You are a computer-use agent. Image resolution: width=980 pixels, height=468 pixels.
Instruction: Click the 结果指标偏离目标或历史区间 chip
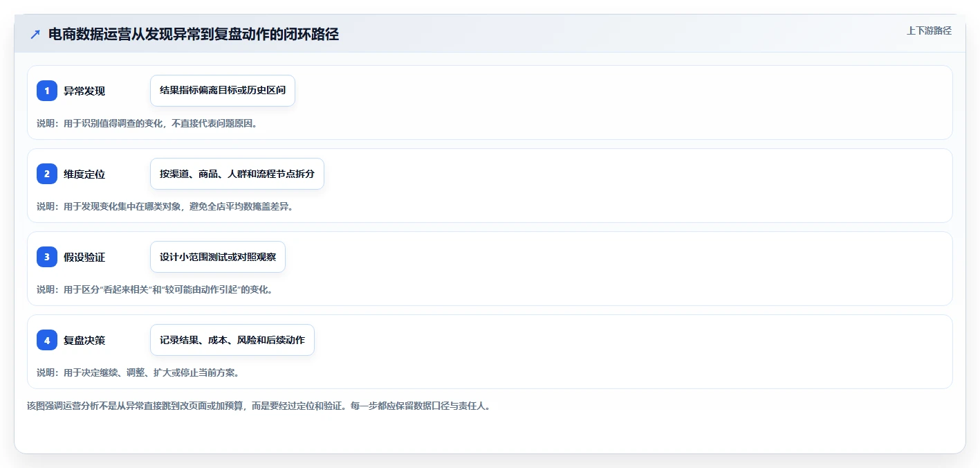(x=223, y=91)
